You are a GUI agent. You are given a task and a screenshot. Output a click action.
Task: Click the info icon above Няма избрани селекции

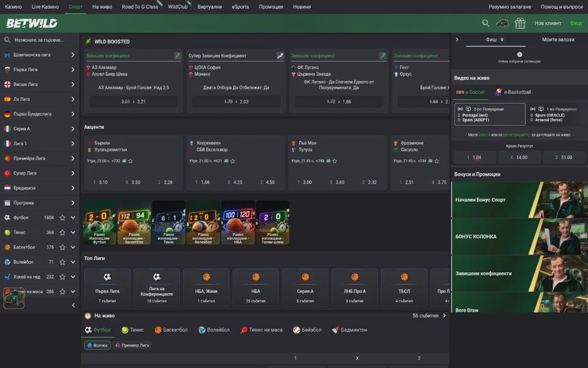click(519, 55)
